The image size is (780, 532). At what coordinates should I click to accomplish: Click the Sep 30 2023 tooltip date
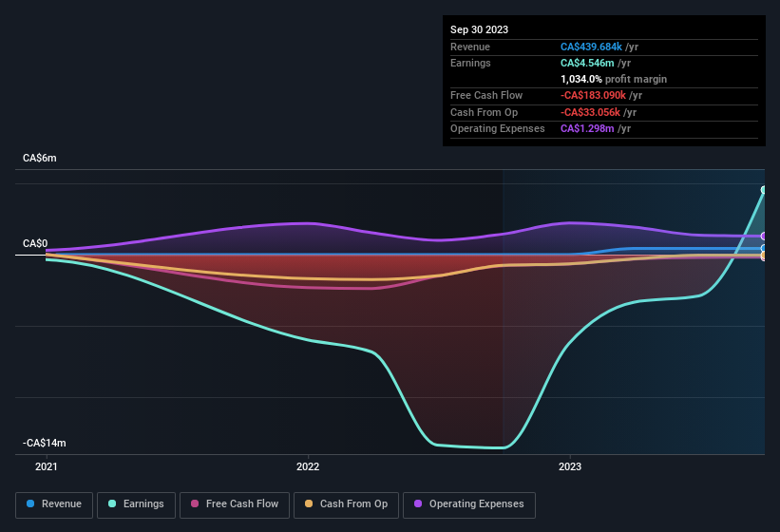tap(479, 29)
